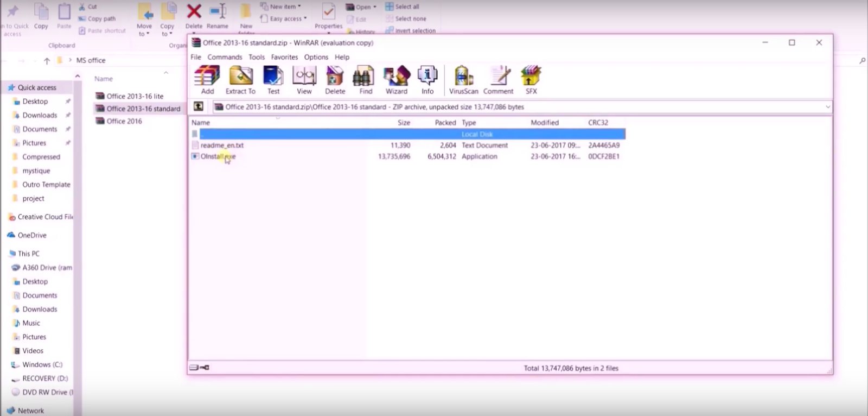
Task: Click the Properties ribbon icon
Action: pos(329,16)
